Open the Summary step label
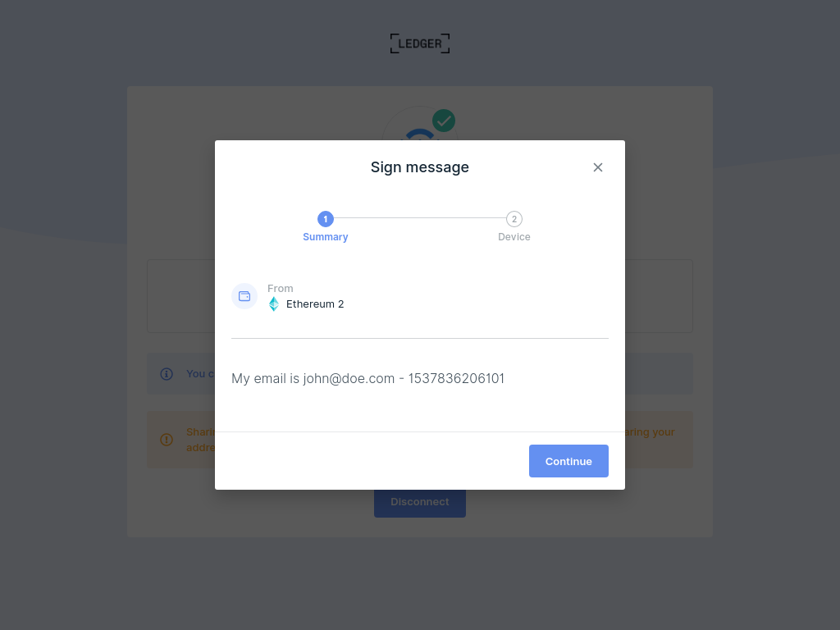 [325, 237]
